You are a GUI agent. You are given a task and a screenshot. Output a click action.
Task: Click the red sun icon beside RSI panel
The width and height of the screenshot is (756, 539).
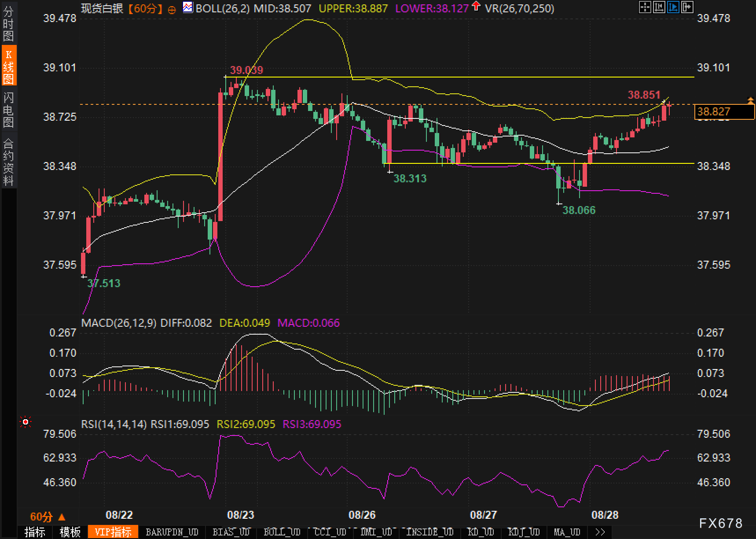click(x=26, y=422)
